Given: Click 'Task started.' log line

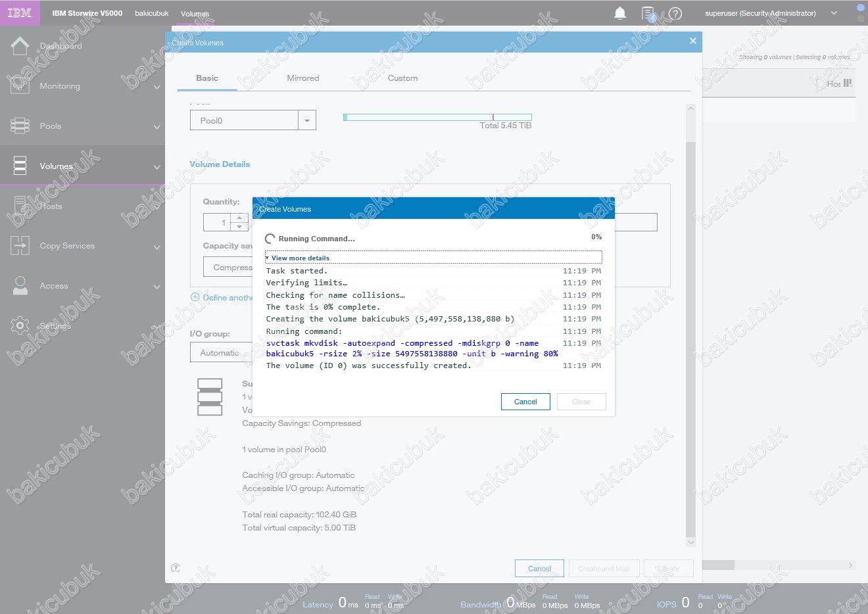Looking at the screenshot, I should click(x=297, y=271).
